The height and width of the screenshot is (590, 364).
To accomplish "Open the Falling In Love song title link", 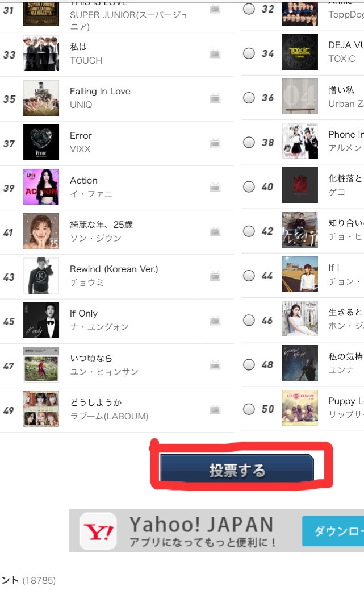I will 100,92.
